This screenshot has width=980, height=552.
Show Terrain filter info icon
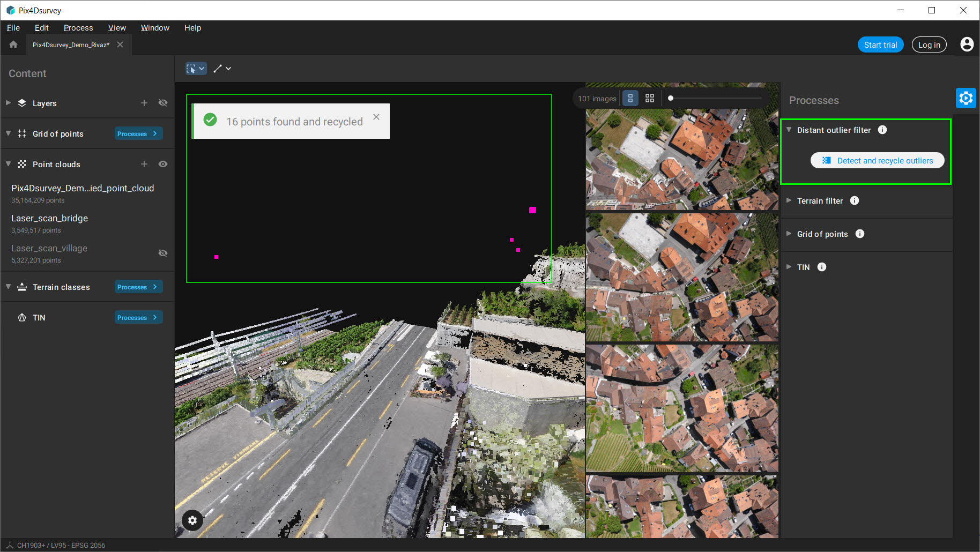click(855, 200)
